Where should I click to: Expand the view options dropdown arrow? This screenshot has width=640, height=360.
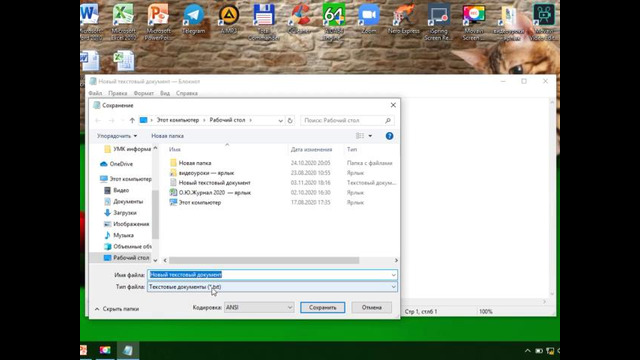point(370,136)
